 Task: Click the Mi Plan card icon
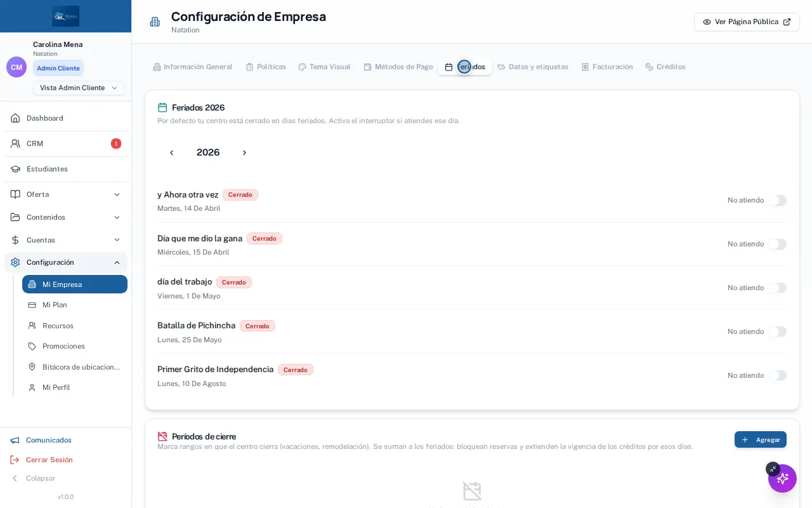click(x=32, y=305)
